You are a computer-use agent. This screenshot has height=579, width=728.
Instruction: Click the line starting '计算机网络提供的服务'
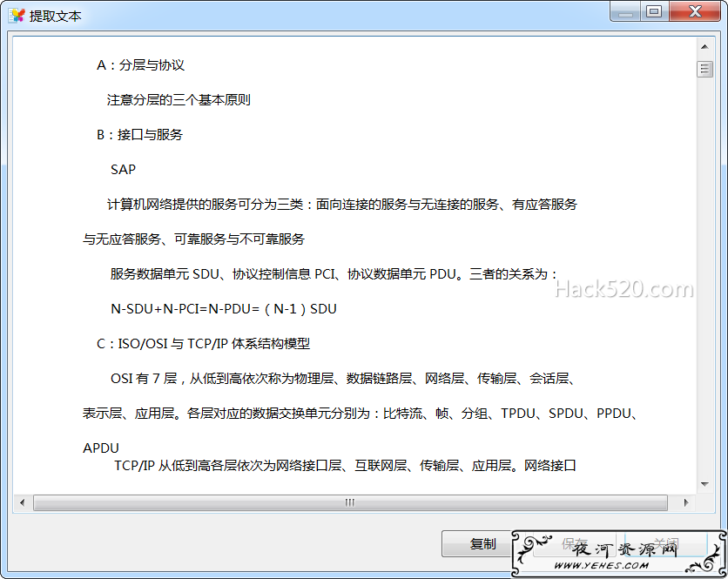point(341,205)
